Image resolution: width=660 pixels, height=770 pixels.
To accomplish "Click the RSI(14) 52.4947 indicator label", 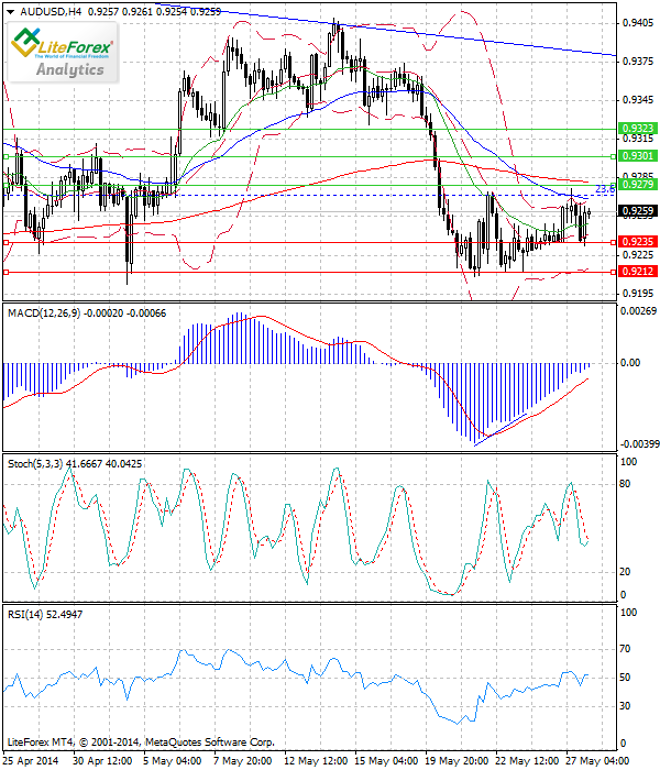I will (x=45, y=615).
